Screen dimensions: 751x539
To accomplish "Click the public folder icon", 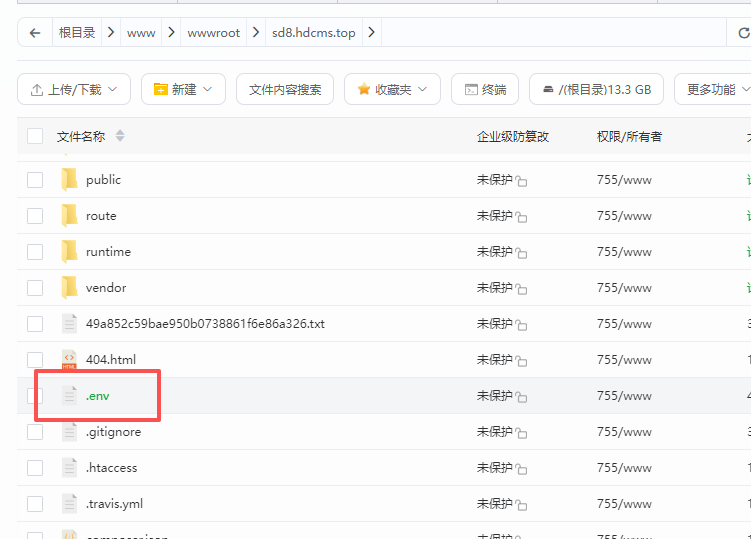I will click(x=69, y=180).
